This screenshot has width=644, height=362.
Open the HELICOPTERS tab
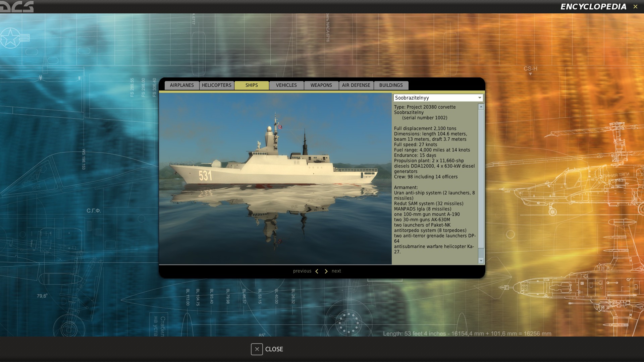[217, 85]
